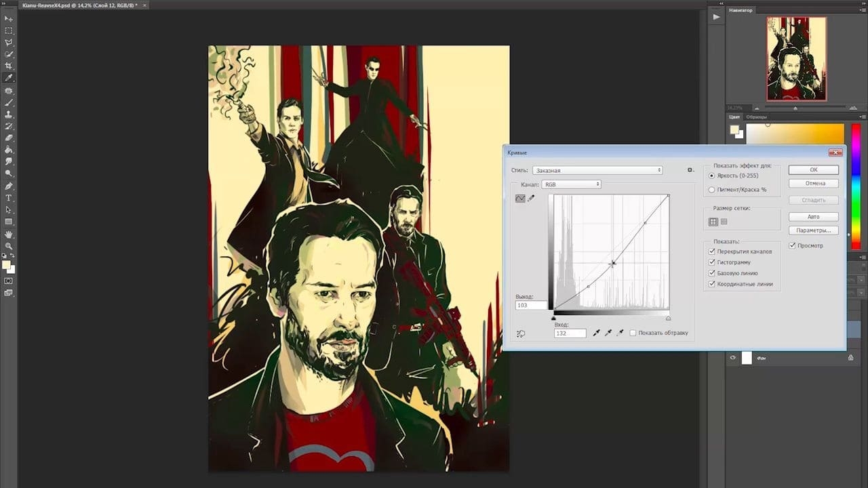Viewport: 868px width, 488px height.
Task: Select Пигмент/Краска % radio option
Action: click(x=712, y=190)
